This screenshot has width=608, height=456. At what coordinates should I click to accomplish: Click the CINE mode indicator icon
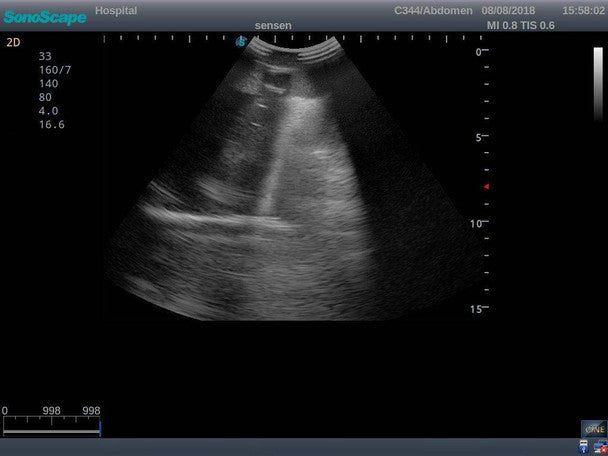tap(594, 429)
